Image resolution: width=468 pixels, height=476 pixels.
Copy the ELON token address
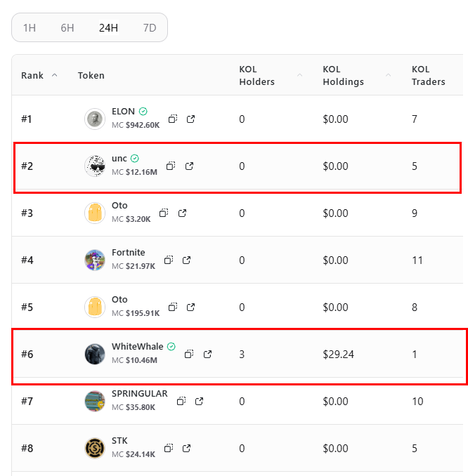pos(173,119)
